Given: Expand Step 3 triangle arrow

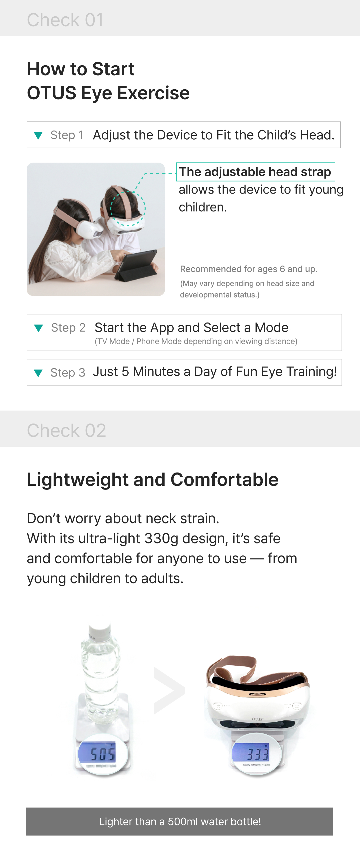Looking at the screenshot, I should coord(38,373).
